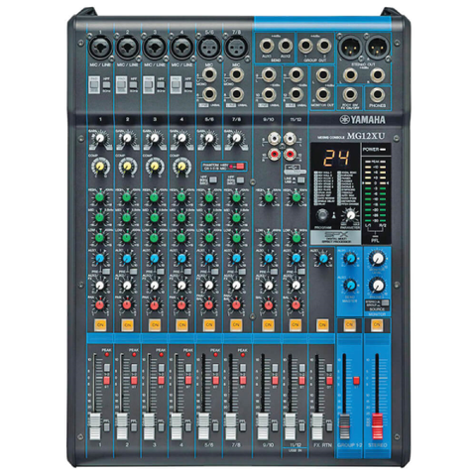
Task: Adjust channel 2 white AUX2/FX knob
Action: (x=127, y=286)
